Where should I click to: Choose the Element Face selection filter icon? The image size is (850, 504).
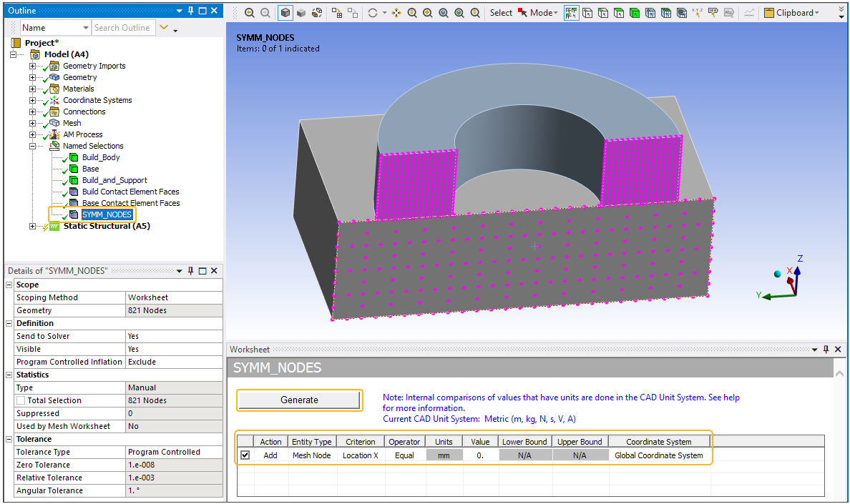pos(665,12)
